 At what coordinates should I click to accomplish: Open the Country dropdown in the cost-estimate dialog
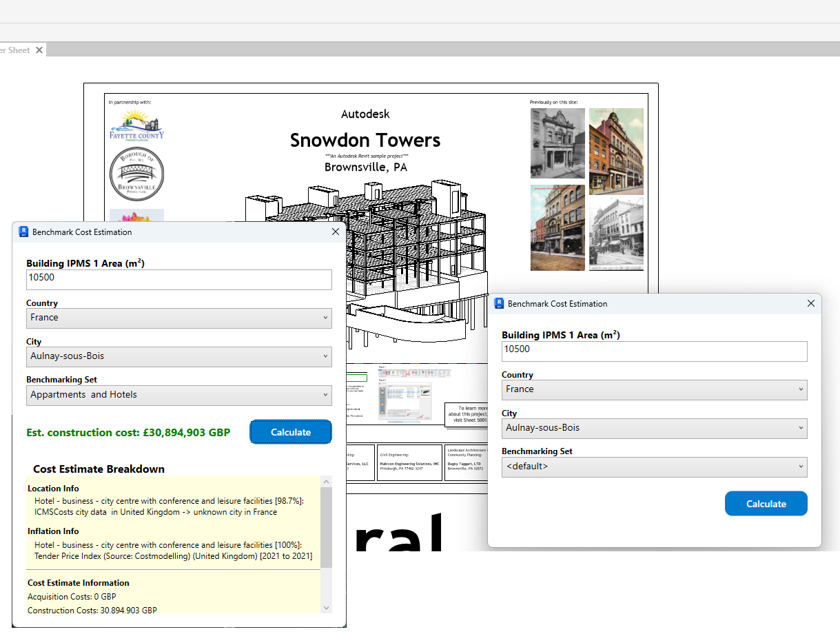179,318
